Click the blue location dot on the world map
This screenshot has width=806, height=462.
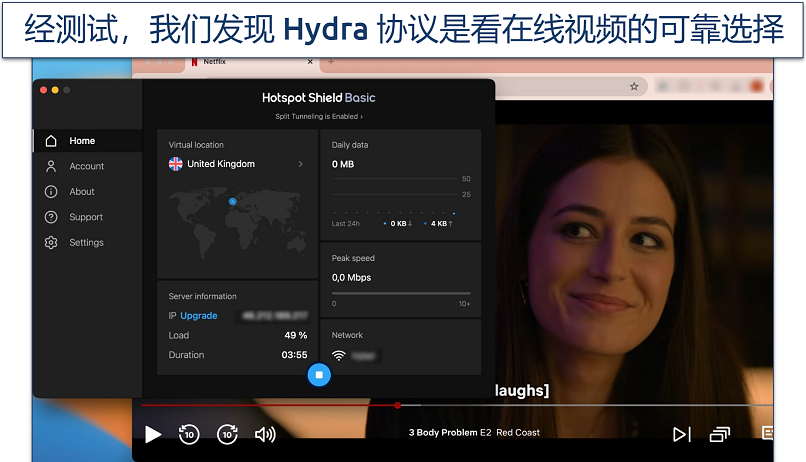[x=232, y=201]
